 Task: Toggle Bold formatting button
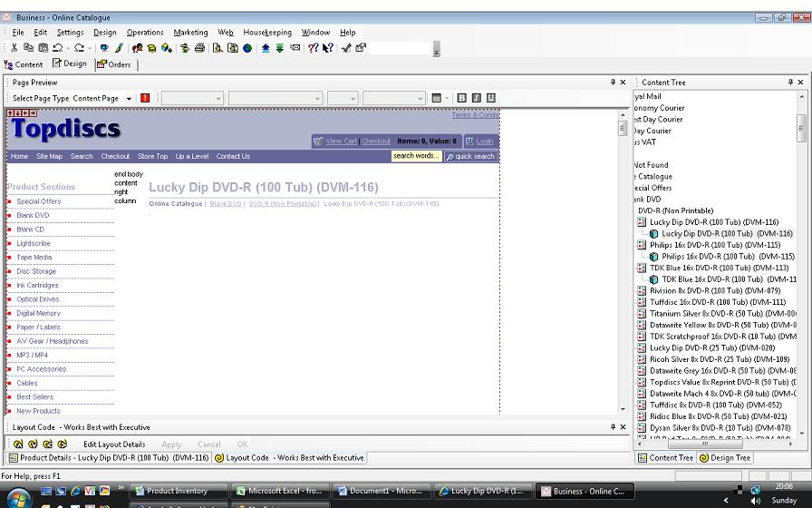[461, 98]
